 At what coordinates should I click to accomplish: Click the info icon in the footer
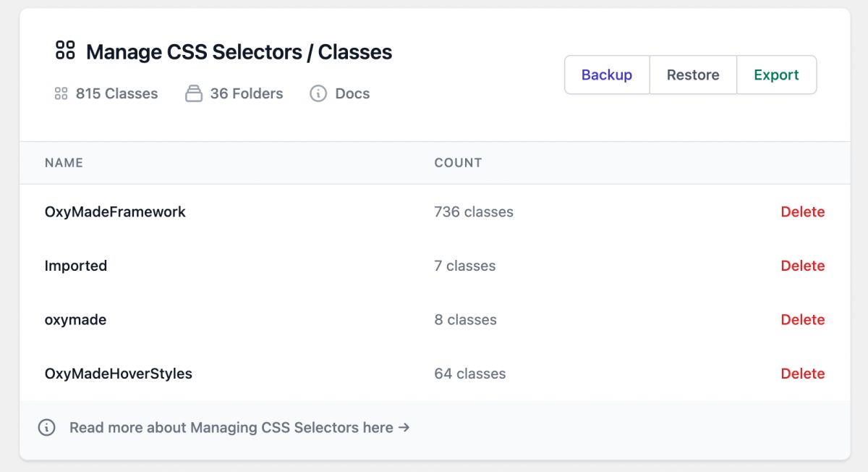[46, 427]
